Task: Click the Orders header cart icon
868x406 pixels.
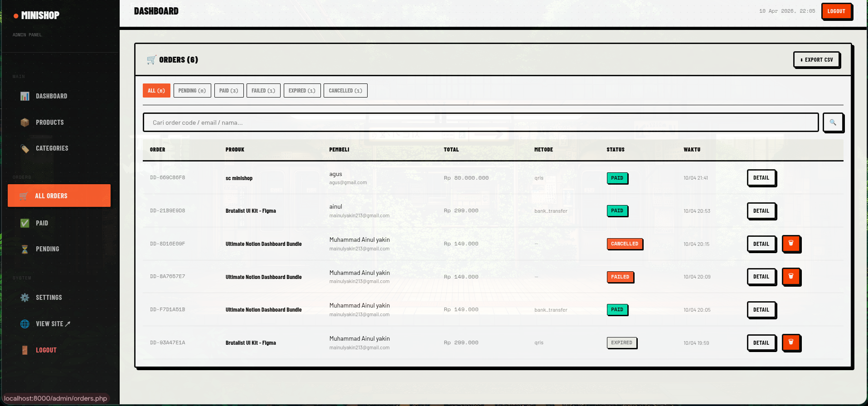Action: pos(151,60)
